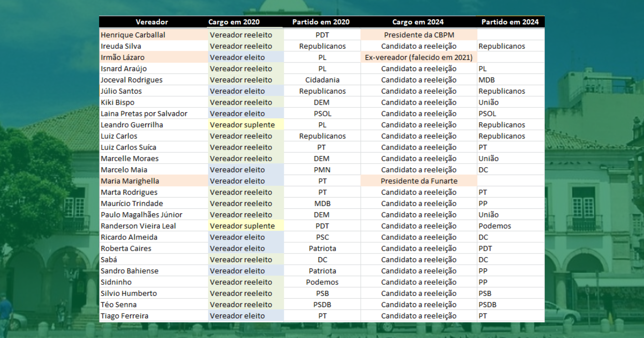Viewport: 644px width, 338px height.
Task: Select the cell 'Presidente da Funarte'
Action: point(419,181)
